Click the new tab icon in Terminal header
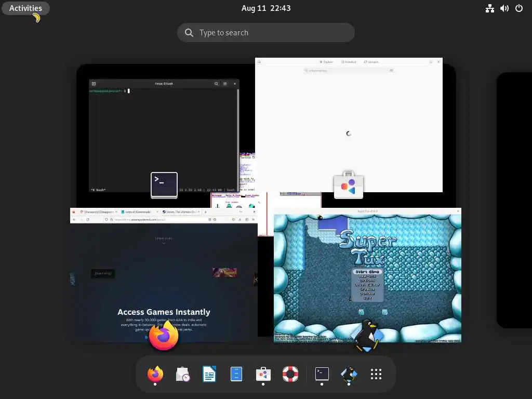The height and width of the screenshot is (399, 532). [94, 84]
